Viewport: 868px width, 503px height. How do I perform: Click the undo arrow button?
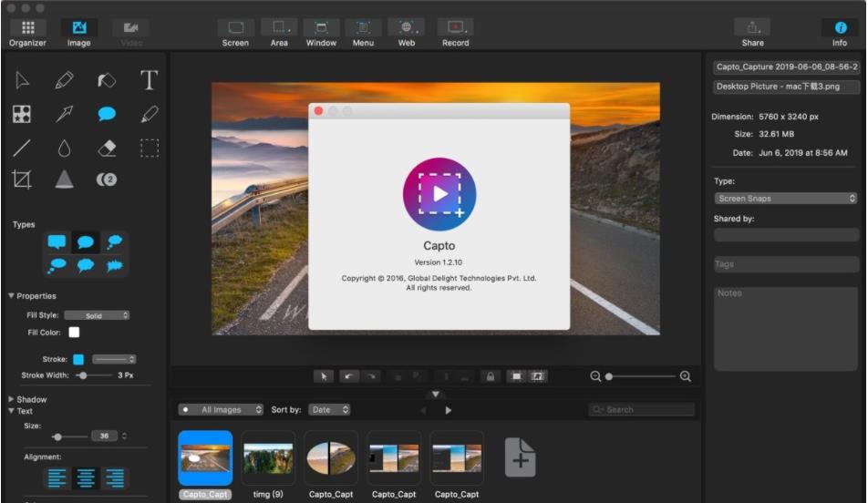point(348,377)
